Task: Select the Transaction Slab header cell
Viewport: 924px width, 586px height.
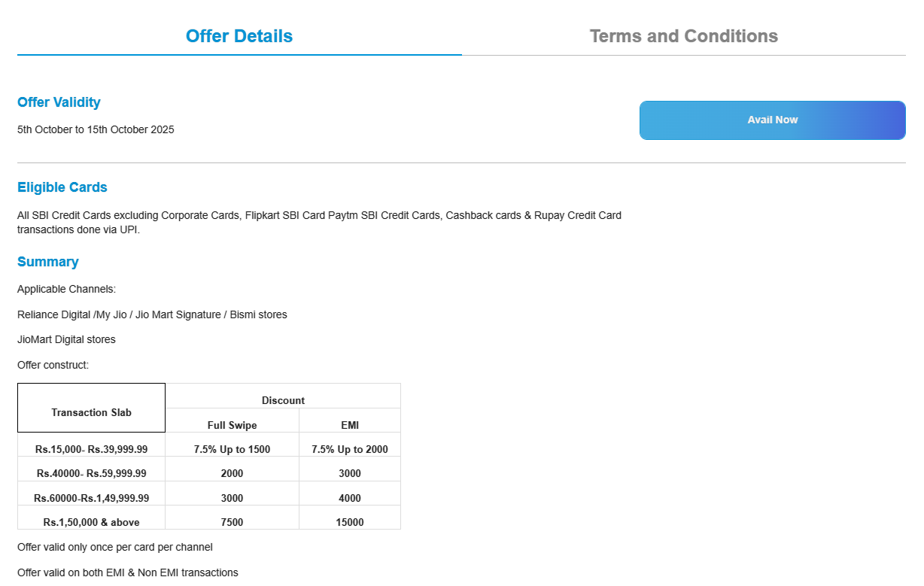Action: click(x=91, y=412)
